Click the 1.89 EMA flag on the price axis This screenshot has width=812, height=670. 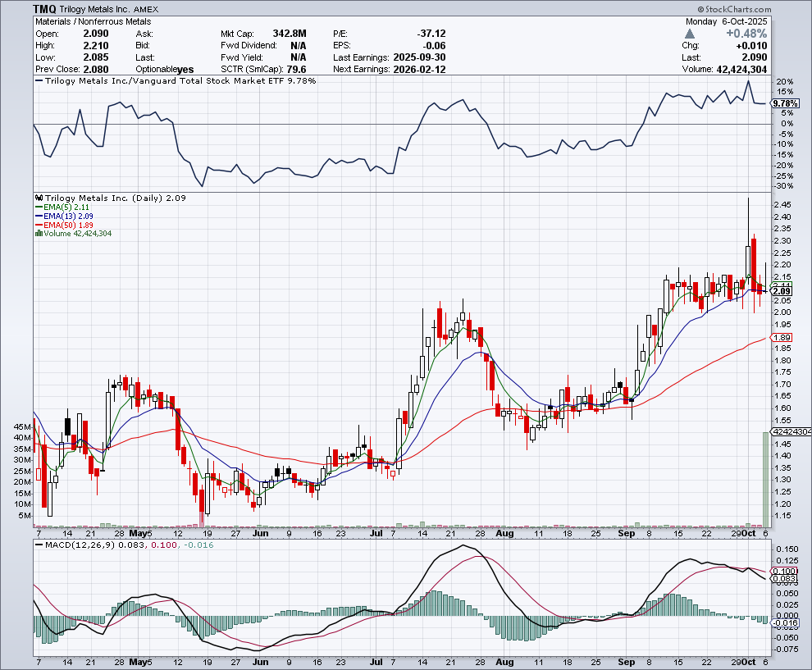pos(782,338)
